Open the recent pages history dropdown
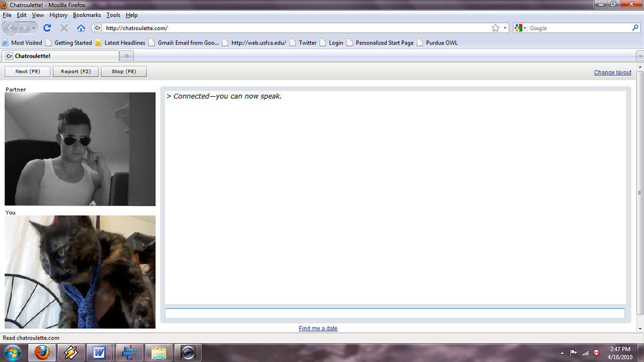This screenshot has height=362, width=644. pyautogui.click(x=34, y=28)
